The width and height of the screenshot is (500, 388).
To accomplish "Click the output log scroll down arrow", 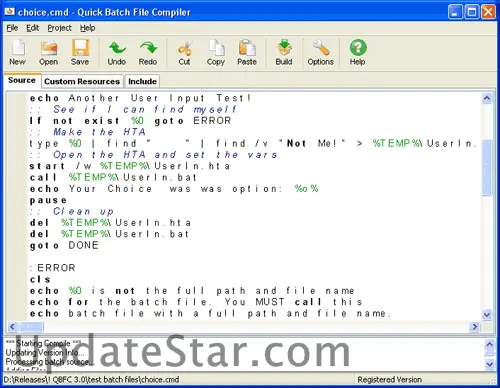I will tap(490, 364).
